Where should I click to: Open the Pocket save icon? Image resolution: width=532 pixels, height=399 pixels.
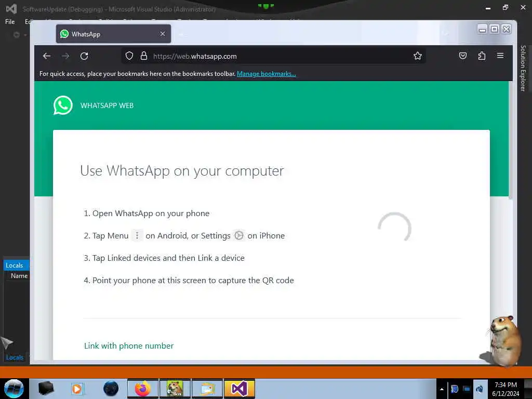tap(463, 56)
